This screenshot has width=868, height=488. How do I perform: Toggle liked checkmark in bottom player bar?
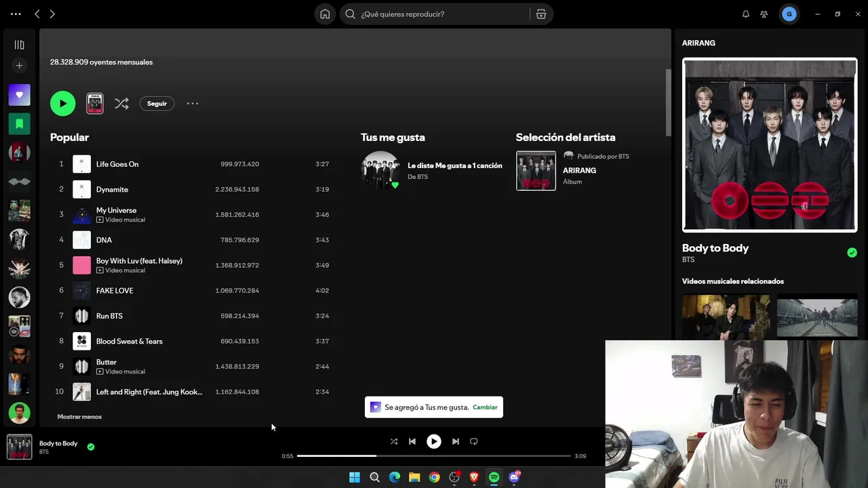click(x=91, y=447)
